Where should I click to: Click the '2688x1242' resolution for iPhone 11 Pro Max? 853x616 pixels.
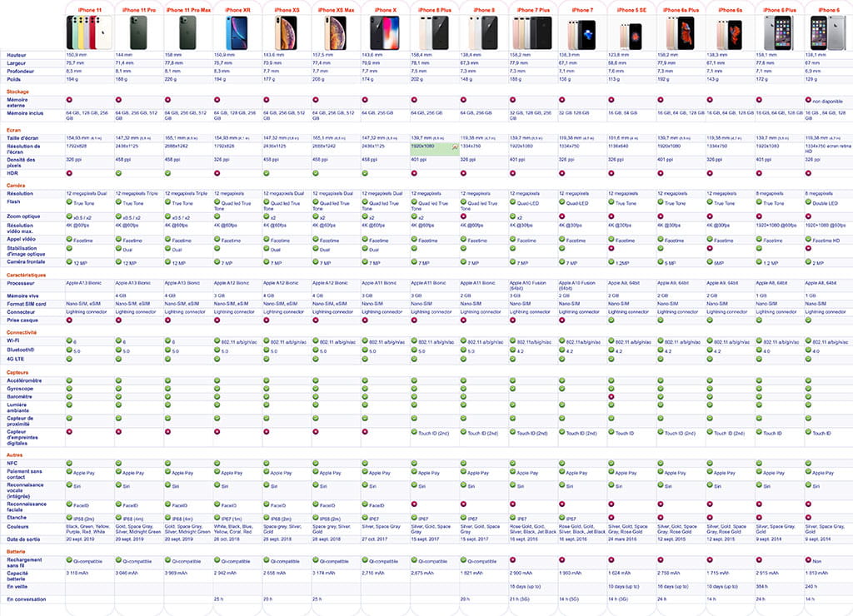[x=177, y=147]
